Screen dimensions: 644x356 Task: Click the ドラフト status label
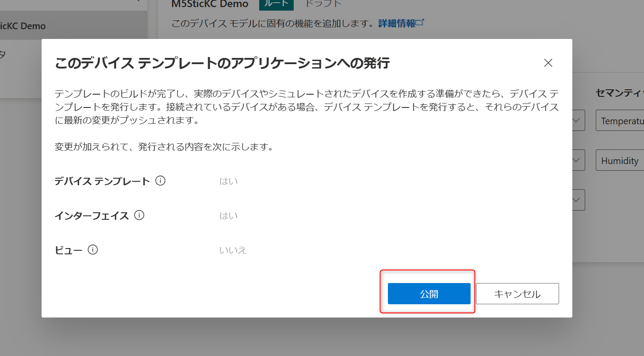click(323, 4)
